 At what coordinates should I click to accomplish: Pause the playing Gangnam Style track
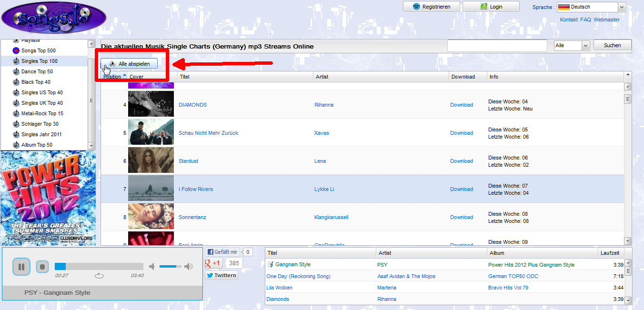point(21,267)
